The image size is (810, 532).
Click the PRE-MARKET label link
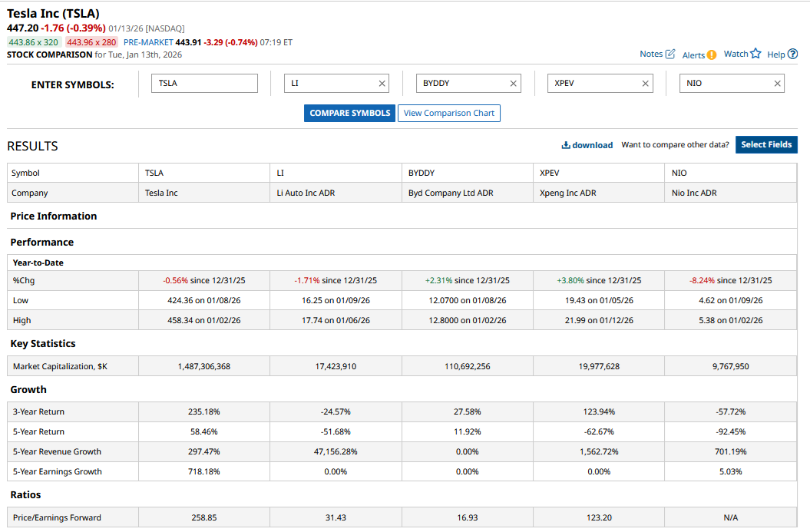coord(148,42)
